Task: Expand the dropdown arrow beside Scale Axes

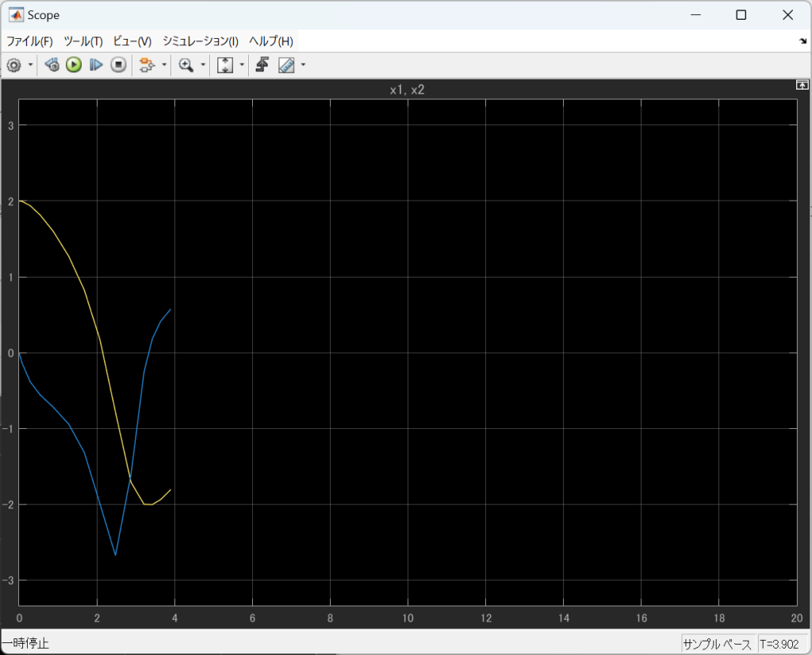Action: pyautogui.click(x=242, y=65)
